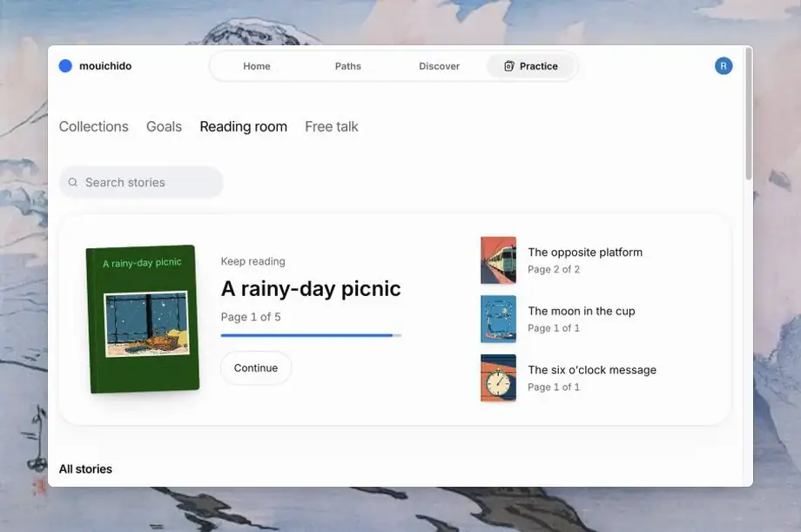Go to the Home tab
801x532 pixels.
(x=257, y=66)
